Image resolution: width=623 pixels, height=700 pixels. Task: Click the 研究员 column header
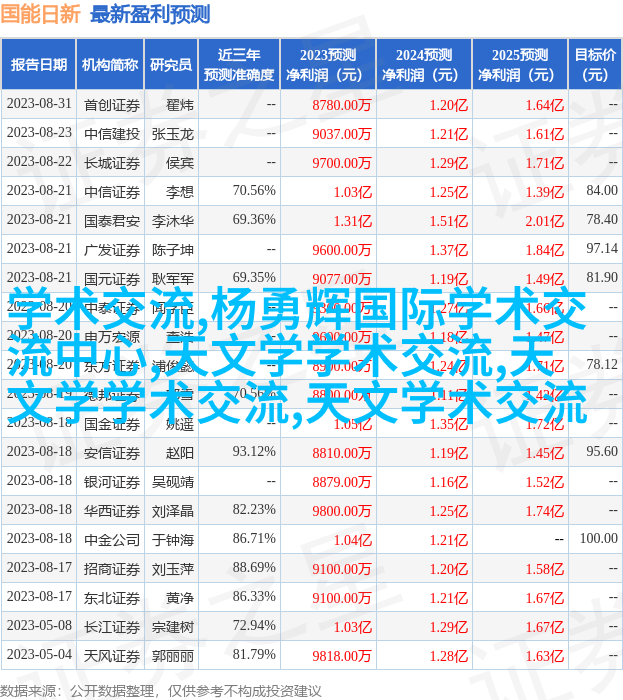[171, 65]
